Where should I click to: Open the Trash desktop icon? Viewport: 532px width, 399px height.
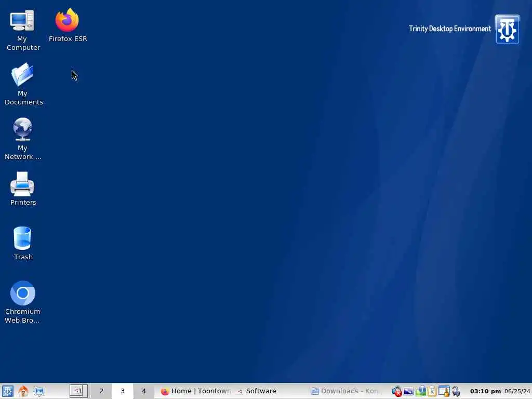(23, 243)
